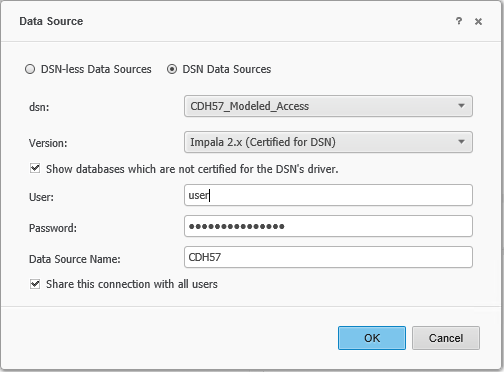Open the dsn dropdown showing CDH57_Modeled_Access
504x372 pixels.
point(328,106)
